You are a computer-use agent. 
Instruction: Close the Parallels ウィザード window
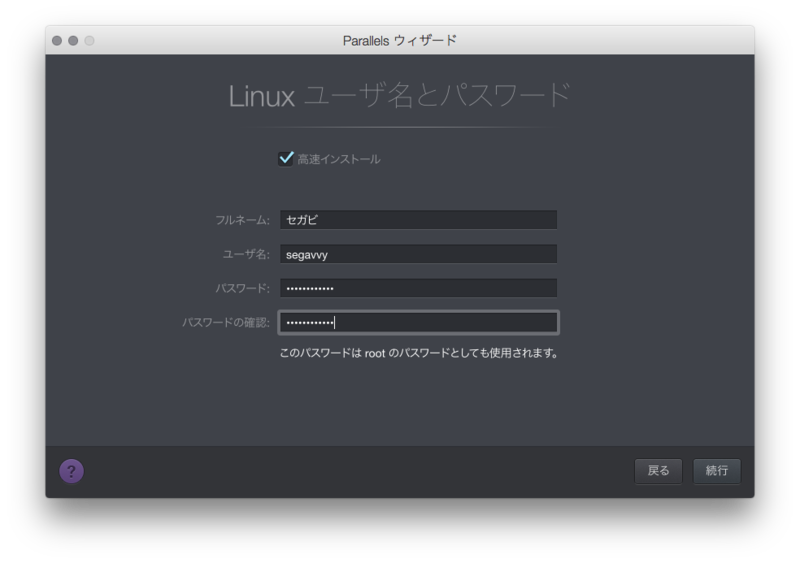click(57, 40)
